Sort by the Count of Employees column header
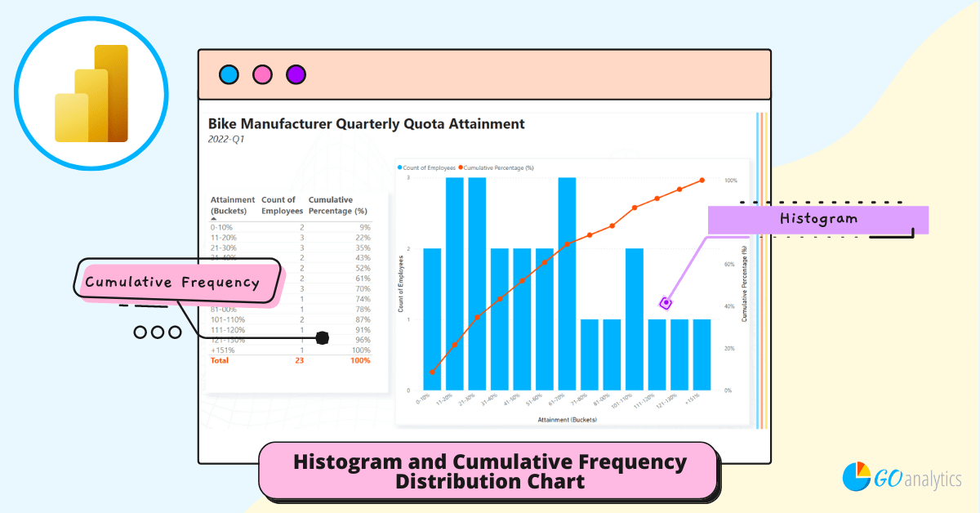The height and width of the screenshot is (513, 980). click(281, 204)
